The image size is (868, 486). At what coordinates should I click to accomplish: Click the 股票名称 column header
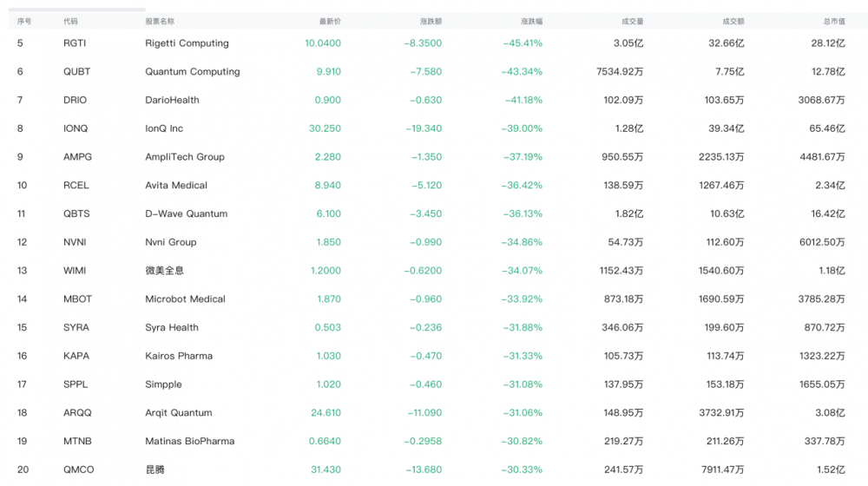(160, 21)
